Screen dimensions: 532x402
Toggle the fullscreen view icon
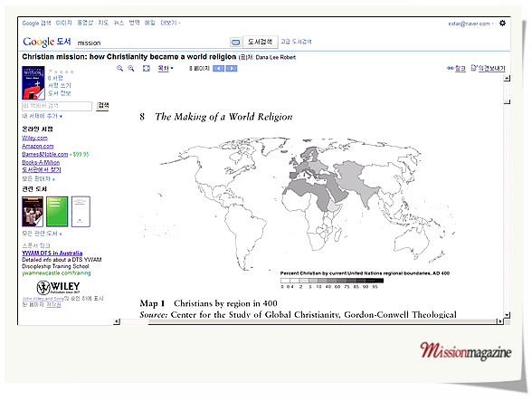147,69
